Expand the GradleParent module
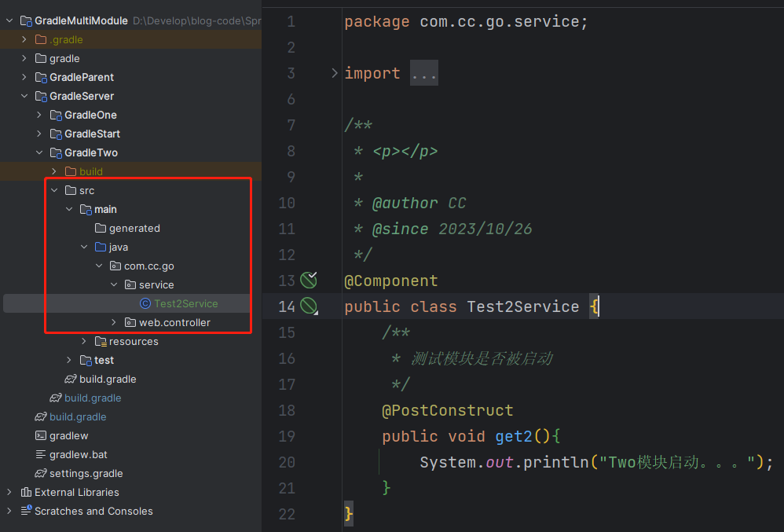The width and height of the screenshot is (784, 532). pyautogui.click(x=24, y=77)
